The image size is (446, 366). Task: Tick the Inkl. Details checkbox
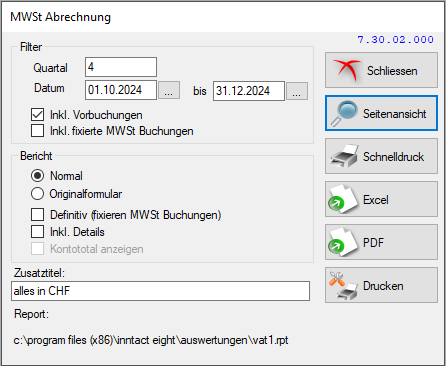pos(37,232)
